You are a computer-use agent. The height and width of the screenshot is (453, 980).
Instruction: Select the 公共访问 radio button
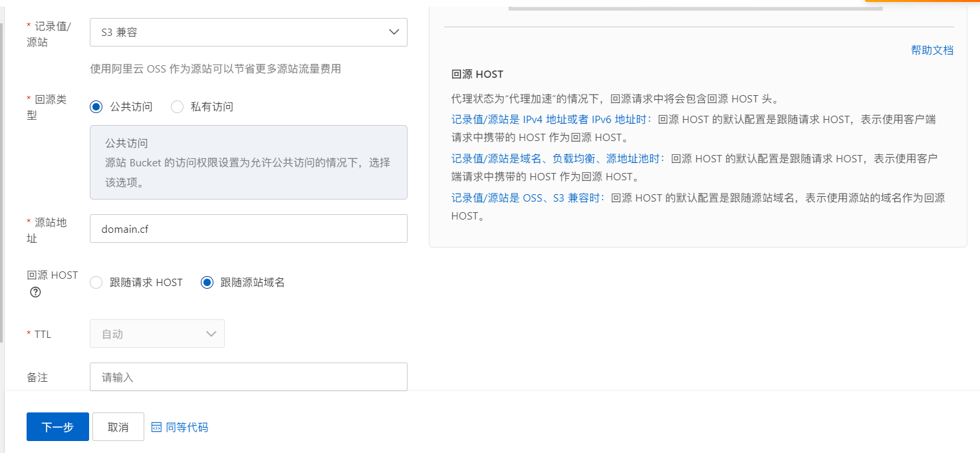(x=96, y=106)
